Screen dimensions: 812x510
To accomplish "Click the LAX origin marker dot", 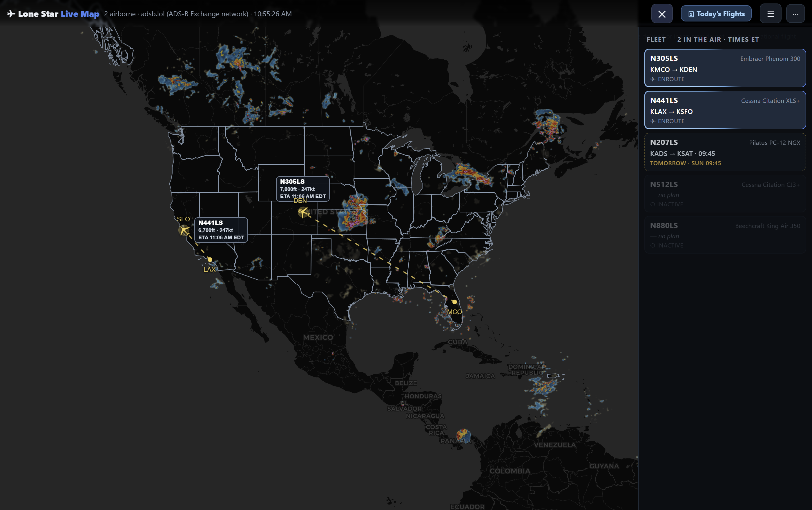I will click(x=210, y=260).
